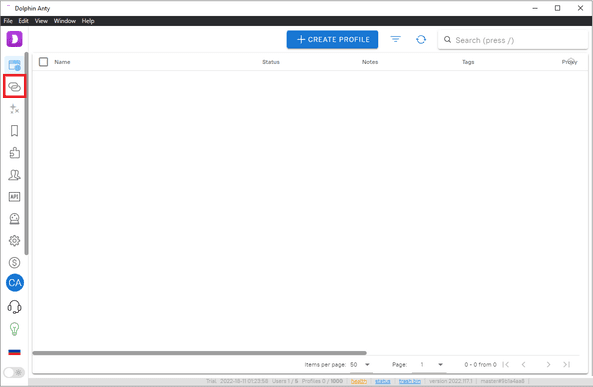Toggle the dark mode switch
The height and width of the screenshot is (387, 593).
click(x=14, y=372)
